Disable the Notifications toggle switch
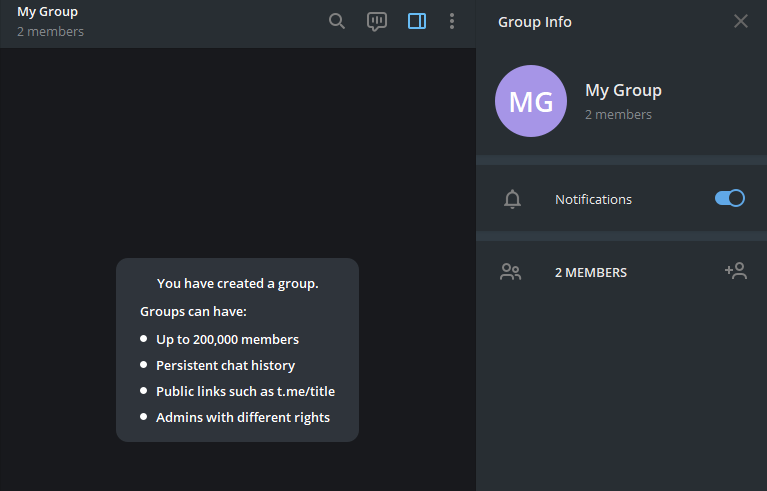 pyautogui.click(x=729, y=198)
